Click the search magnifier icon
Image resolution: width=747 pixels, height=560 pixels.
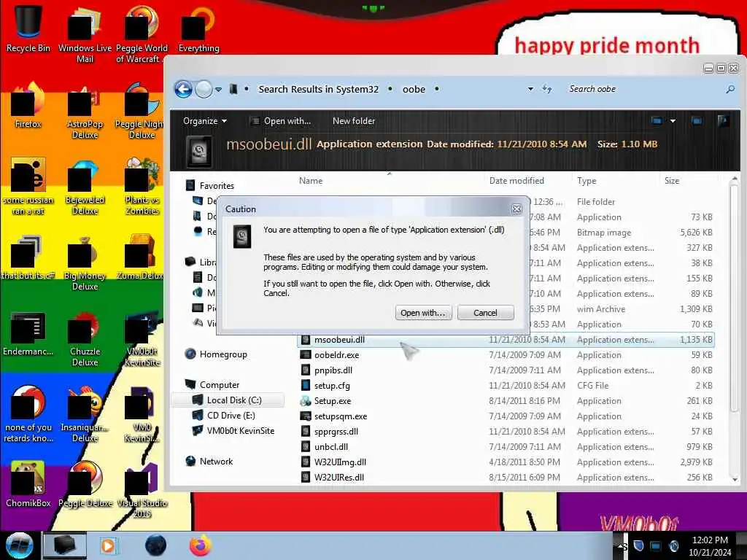[729, 89]
